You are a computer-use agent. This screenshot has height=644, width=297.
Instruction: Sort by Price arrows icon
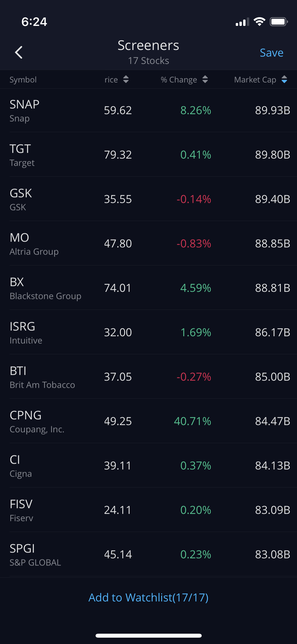(x=126, y=79)
